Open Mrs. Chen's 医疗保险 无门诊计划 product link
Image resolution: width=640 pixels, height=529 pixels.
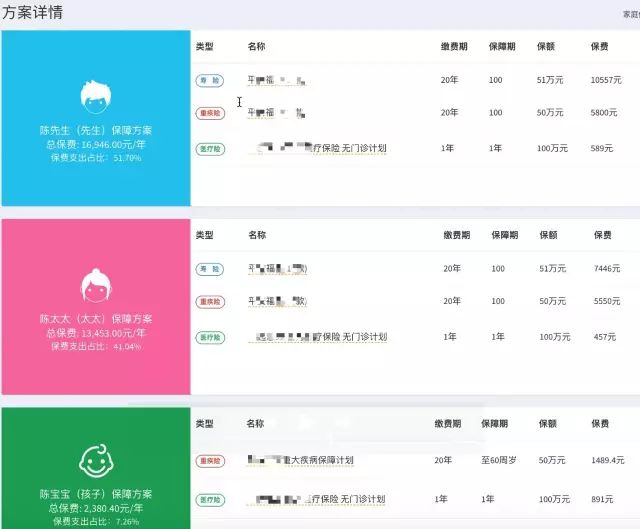pyautogui.click(x=318, y=337)
